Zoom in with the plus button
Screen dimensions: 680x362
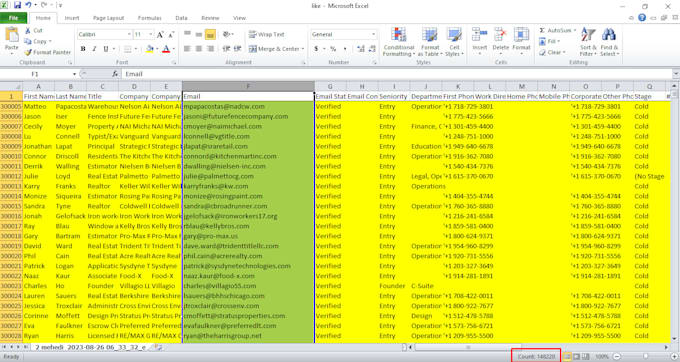click(674, 356)
